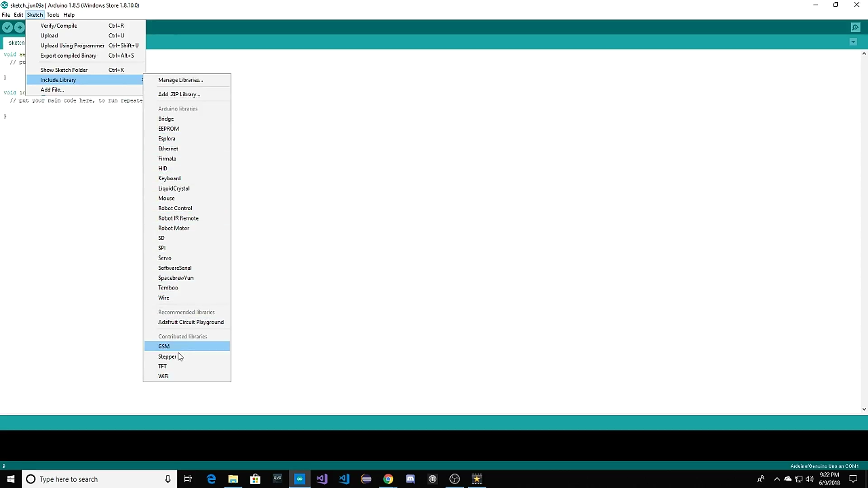
Task: Click the editor scrollbar down arrow
Action: pos(864,409)
